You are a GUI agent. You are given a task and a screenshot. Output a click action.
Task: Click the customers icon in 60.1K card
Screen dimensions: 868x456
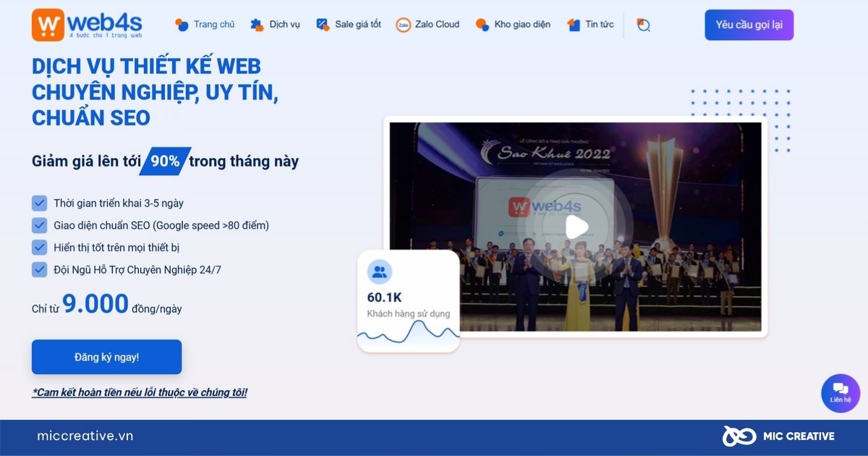[379, 272]
